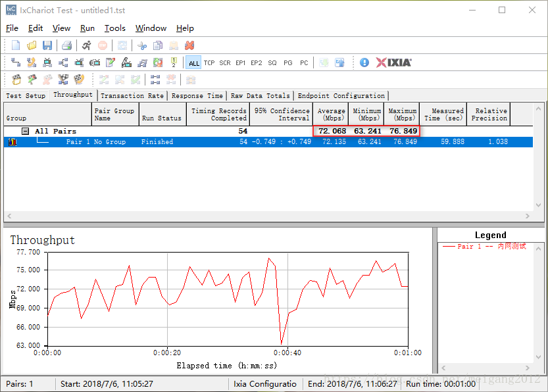Toggle the TCP filter button
Viewport: 548px width, 392px height.
point(209,63)
